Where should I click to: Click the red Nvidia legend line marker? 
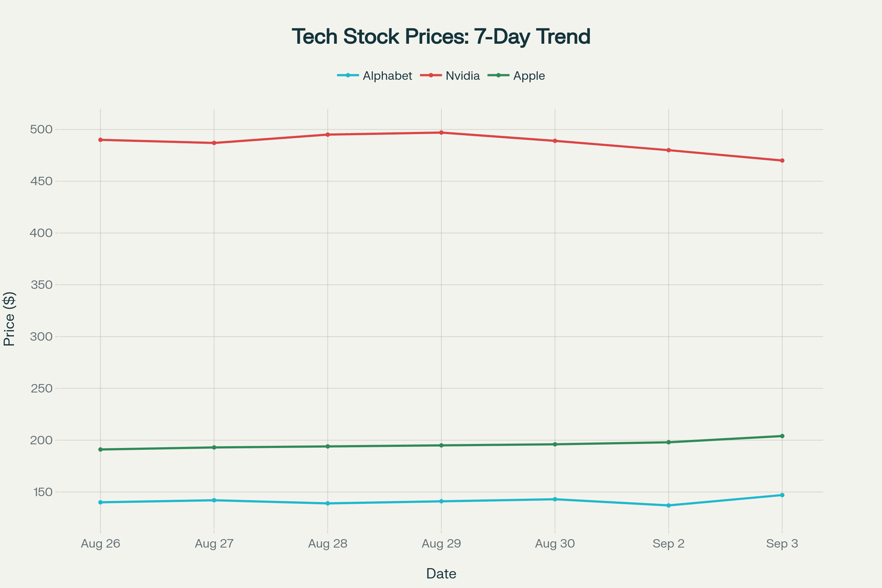click(431, 75)
